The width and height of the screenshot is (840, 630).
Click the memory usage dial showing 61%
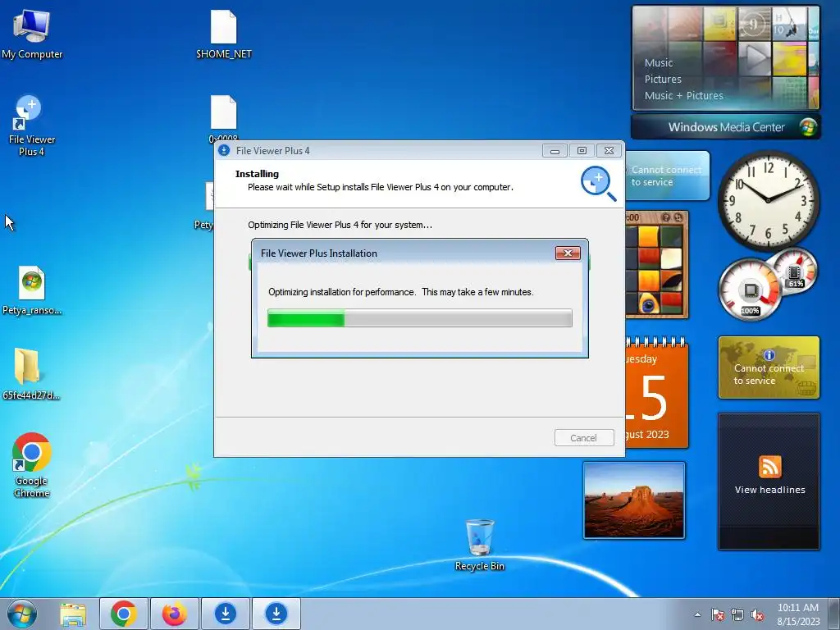tap(795, 271)
